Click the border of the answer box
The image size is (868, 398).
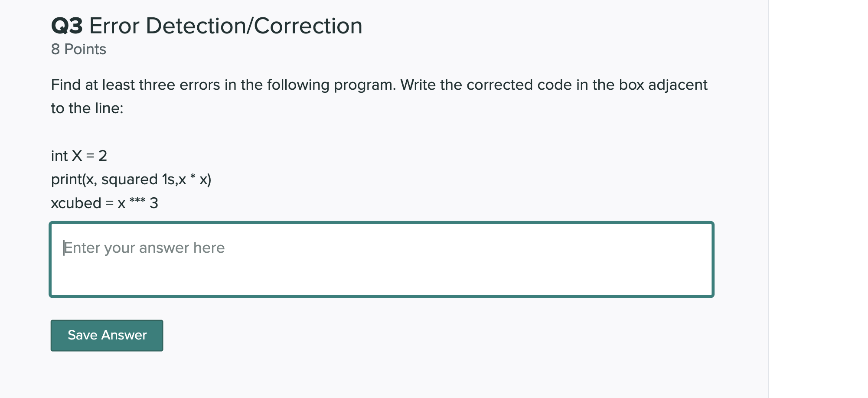tap(382, 222)
